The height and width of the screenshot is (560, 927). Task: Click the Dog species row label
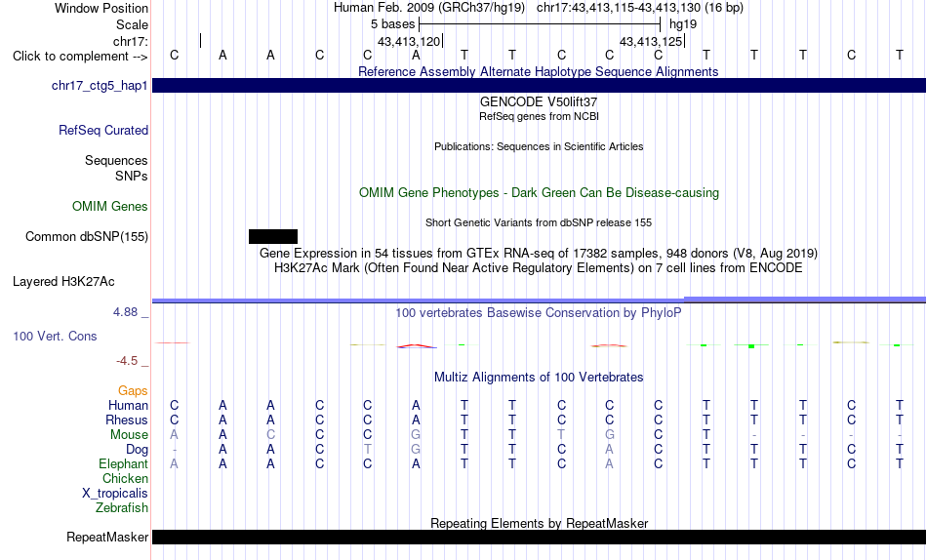coord(137,450)
